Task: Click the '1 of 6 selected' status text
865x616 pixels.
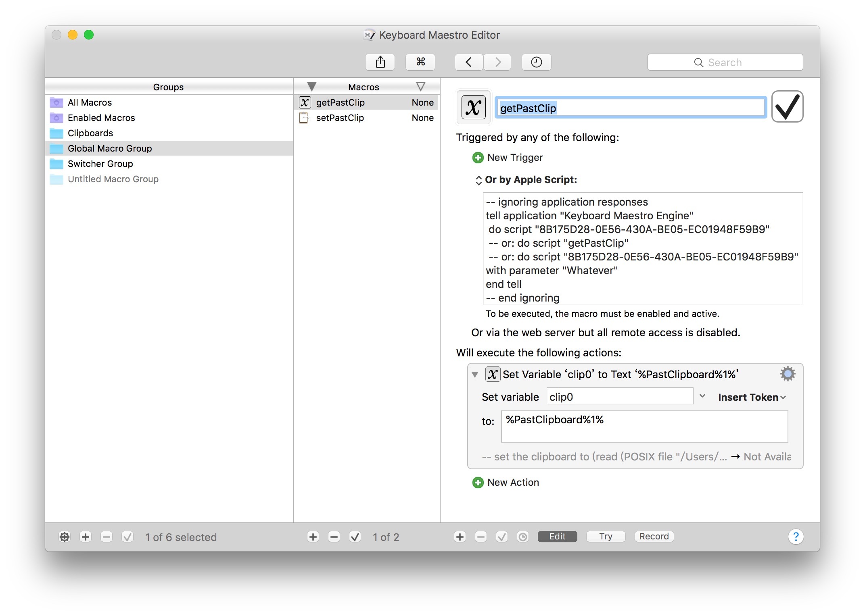Action: (181, 537)
